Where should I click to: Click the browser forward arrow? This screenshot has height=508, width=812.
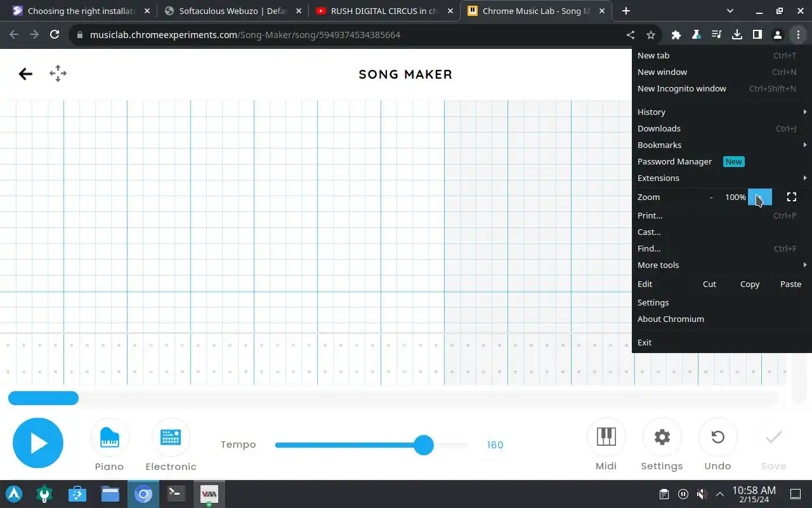(x=34, y=35)
